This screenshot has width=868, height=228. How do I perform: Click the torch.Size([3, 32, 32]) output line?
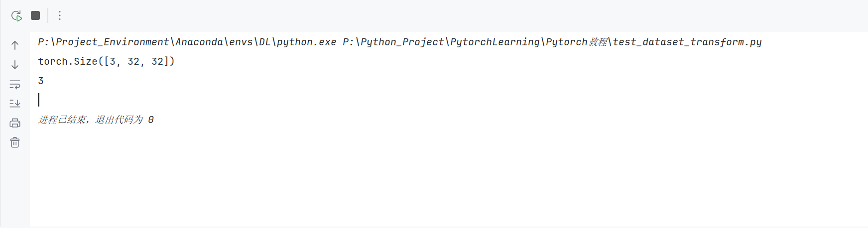107,61
